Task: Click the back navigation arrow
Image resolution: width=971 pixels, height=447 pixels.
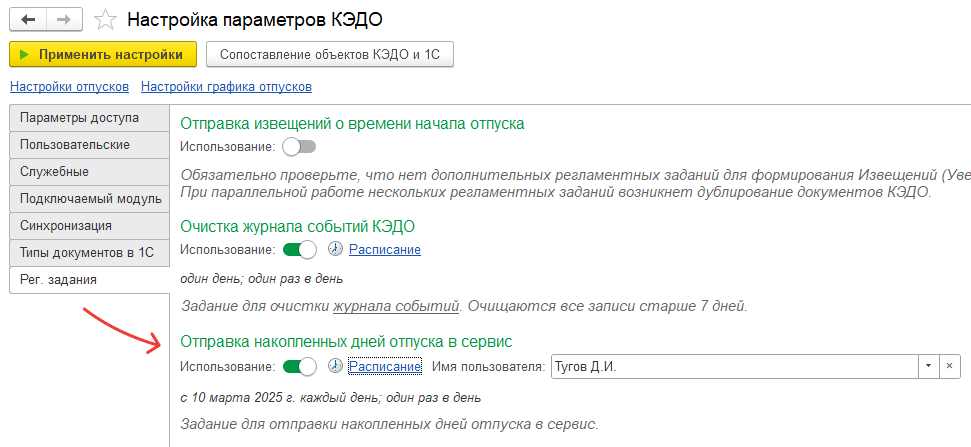Action: click(28, 19)
